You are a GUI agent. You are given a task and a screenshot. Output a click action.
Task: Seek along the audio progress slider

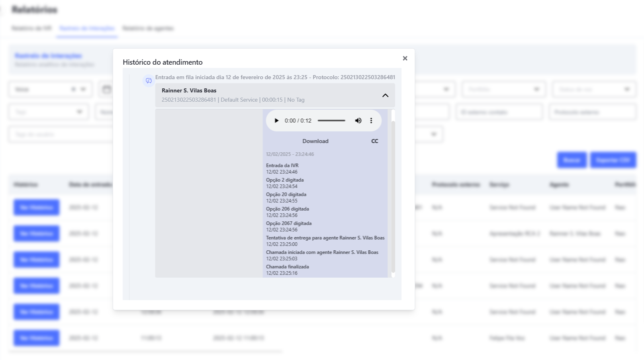tap(331, 121)
